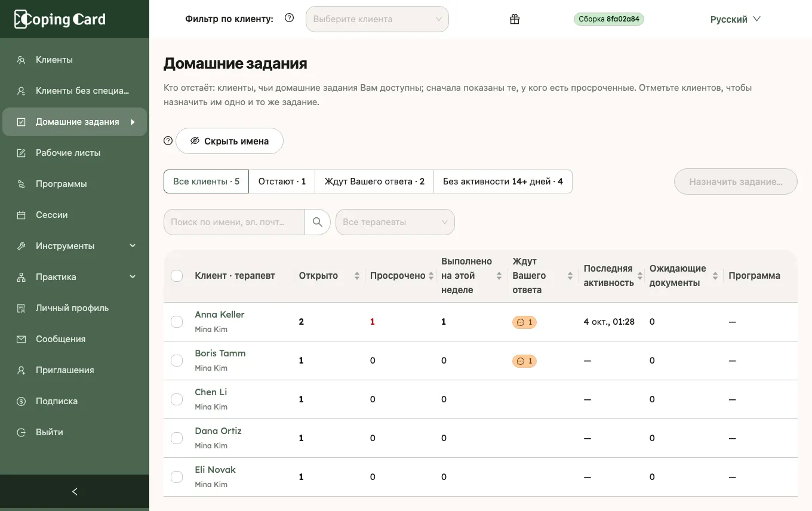
Task: Check Chen Li row checkbox
Action: 177,399
